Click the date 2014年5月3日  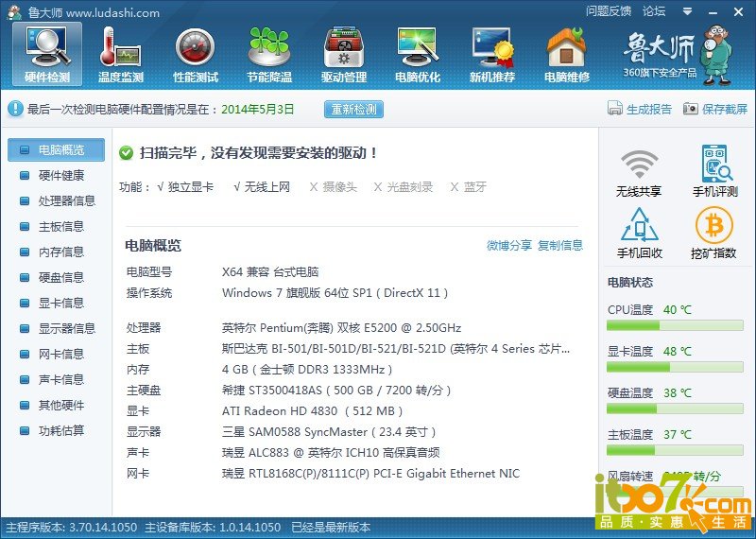[x=258, y=109]
